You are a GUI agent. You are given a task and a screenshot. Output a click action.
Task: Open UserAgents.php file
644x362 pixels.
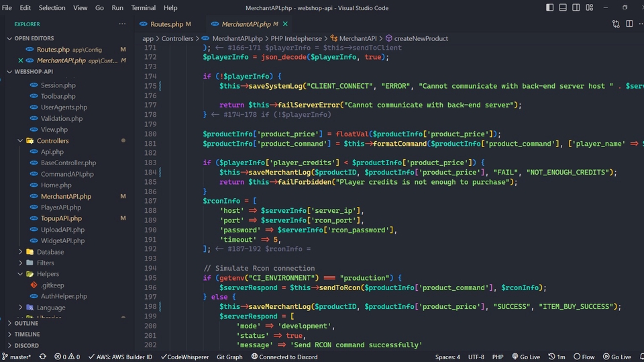[64, 107]
